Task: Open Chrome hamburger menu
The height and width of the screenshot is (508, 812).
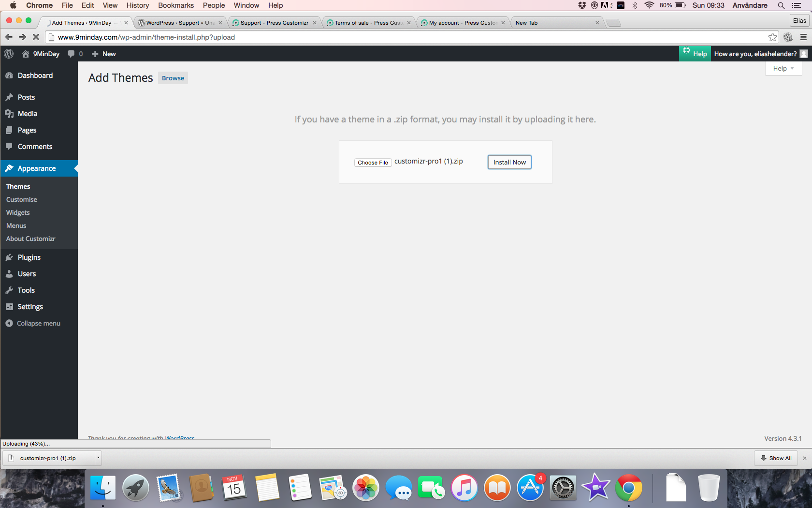Action: click(803, 37)
